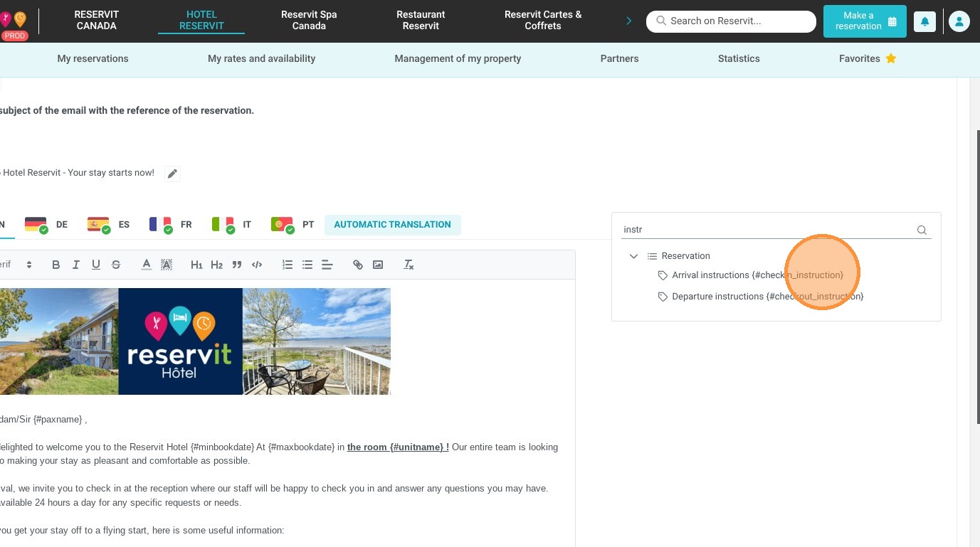The height and width of the screenshot is (547, 980).
Task: Open the Statistics menu
Action: point(739,59)
